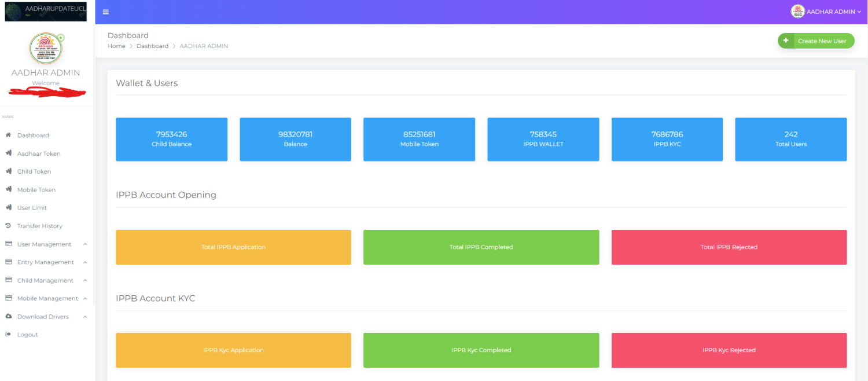Select the Total Users tile

[x=790, y=139]
